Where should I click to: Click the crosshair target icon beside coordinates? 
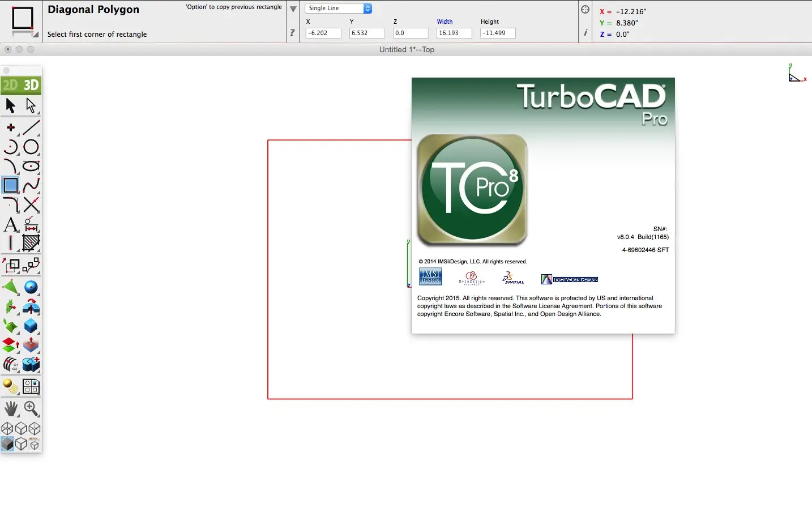[x=586, y=10]
